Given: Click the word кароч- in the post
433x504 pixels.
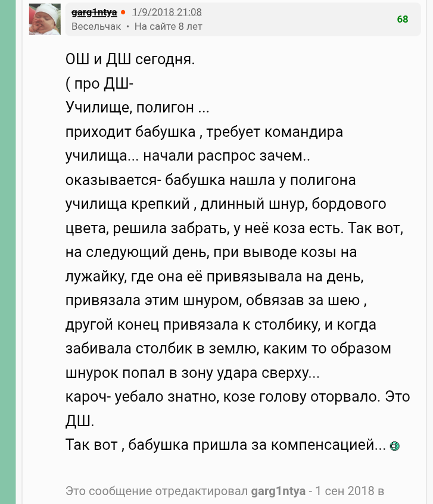Looking at the screenshot, I should pos(89,397).
